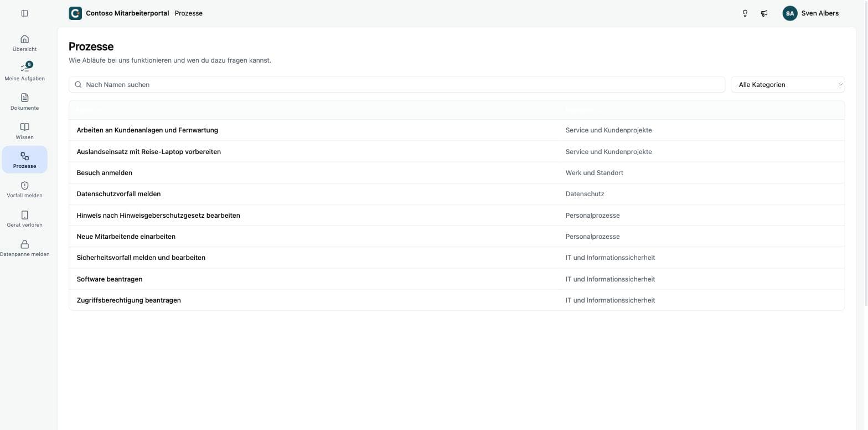
Task: Go to the Dokumente section
Action: click(24, 102)
